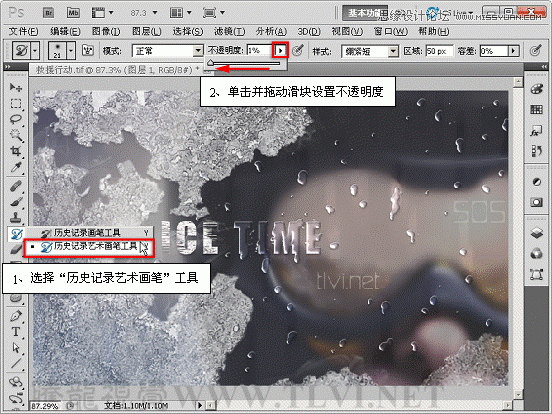
Task: Open the History panel icon
Action: click(x=536, y=151)
